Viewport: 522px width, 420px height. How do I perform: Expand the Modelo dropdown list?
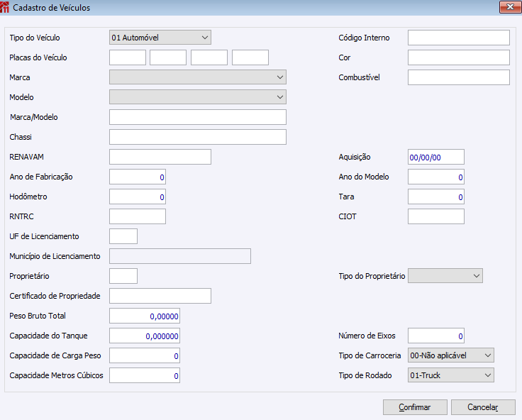[198, 97]
